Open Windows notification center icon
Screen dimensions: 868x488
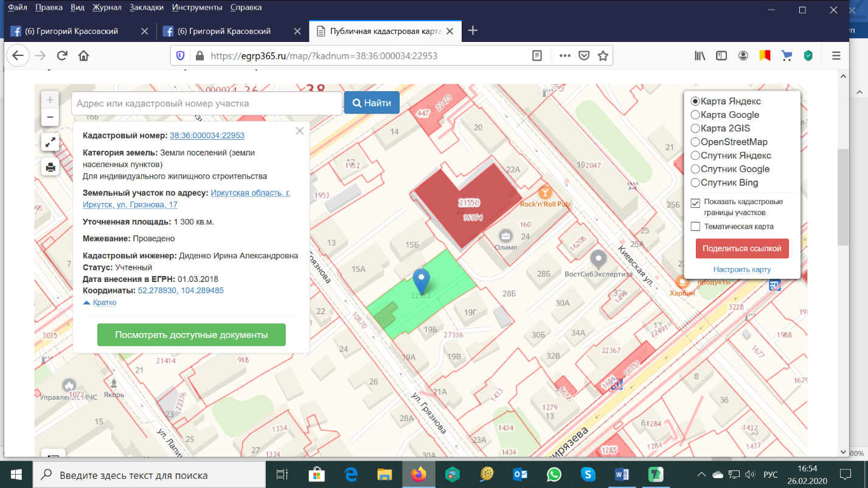pos(846,475)
